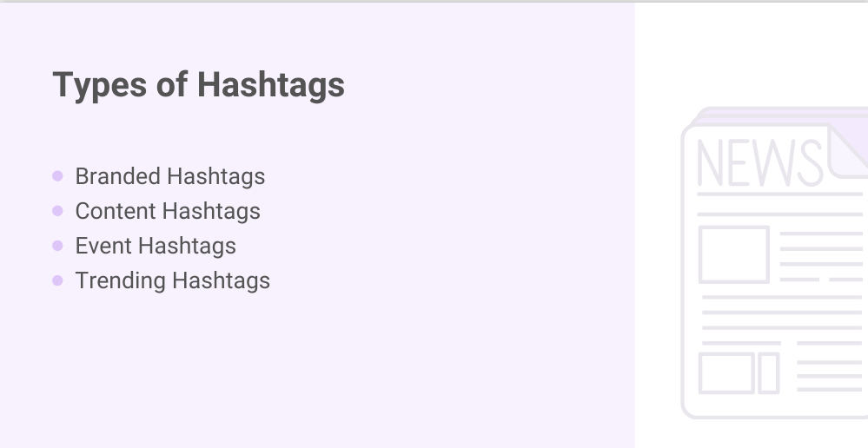Screen dimensions: 868x448
Task: Click the bullet dot beside Content Hashtags
Action: point(57,211)
